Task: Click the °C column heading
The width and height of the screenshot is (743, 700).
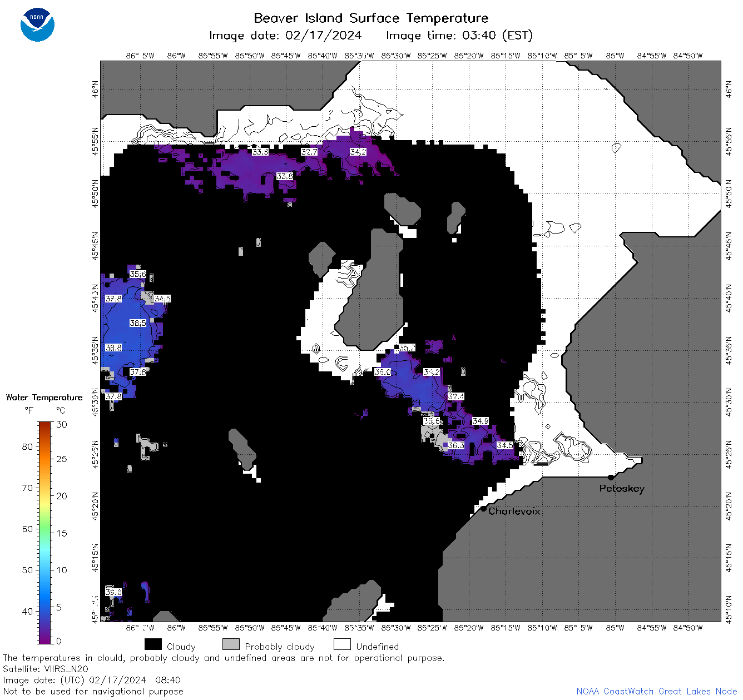Action: [61, 410]
